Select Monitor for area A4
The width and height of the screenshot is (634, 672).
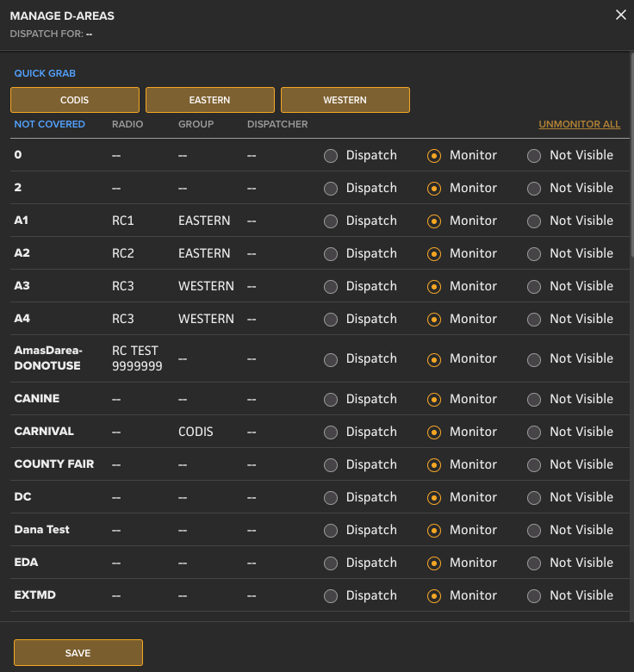(434, 319)
